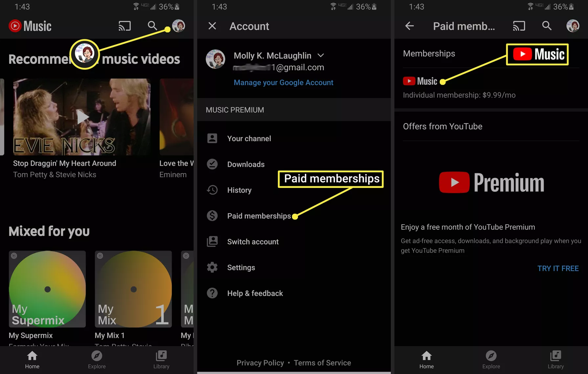Open the Settings gear menu item
This screenshot has height=374, width=588.
(x=241, y=268)
